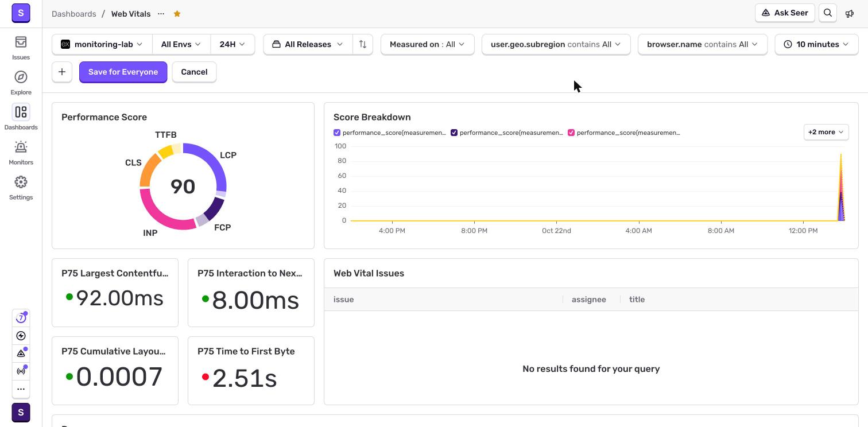This screenshot has width=868, height=427.
Task: Toggle the dark purple series checkbox
Action: tap(454, 133)
